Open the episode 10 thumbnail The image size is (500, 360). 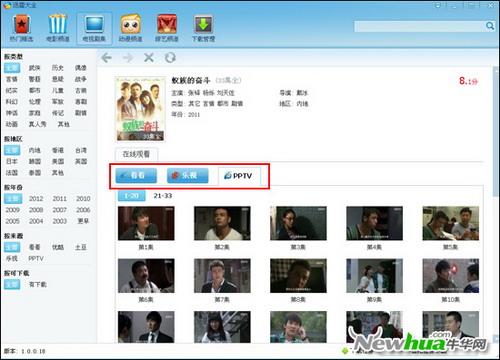pyautogui.click(x=451, y=276)
